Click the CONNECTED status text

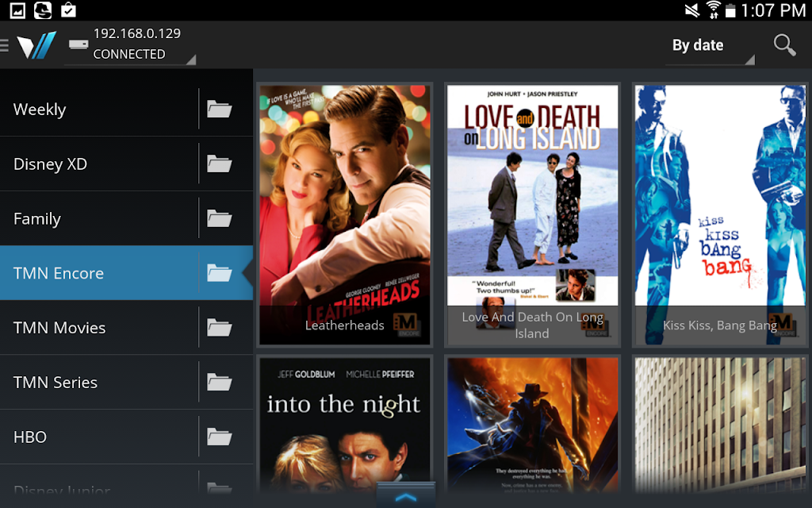[129, 54]
